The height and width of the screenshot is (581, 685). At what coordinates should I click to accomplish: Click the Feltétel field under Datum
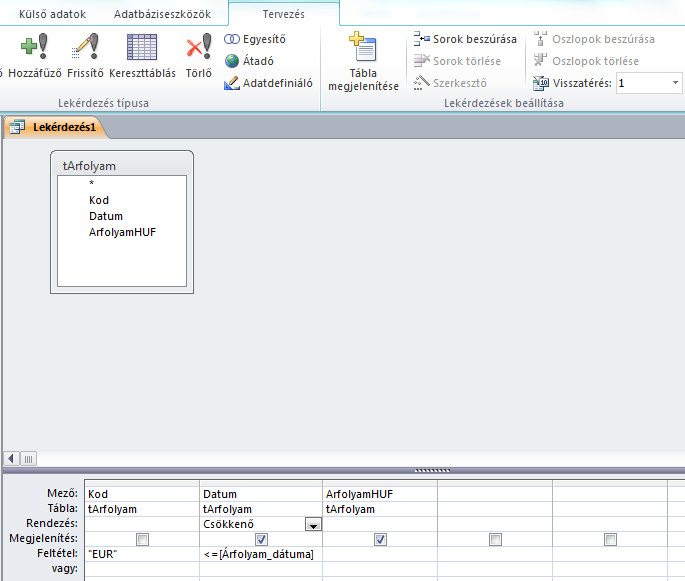pos(261,554)
